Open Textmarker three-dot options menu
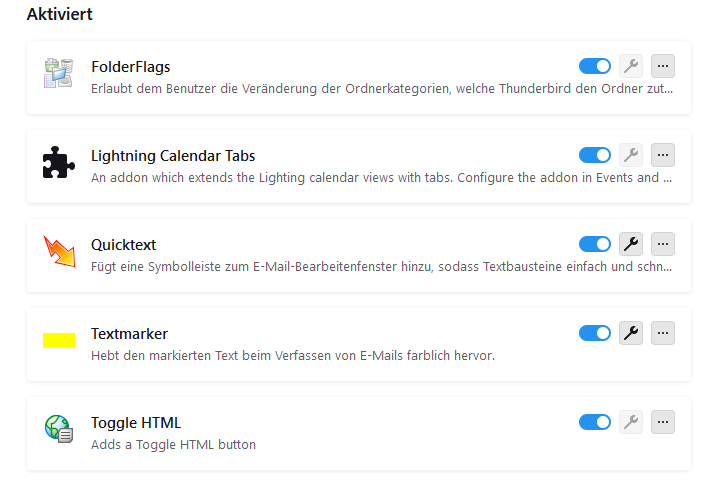The image size is (711, 481). [663, 333]
